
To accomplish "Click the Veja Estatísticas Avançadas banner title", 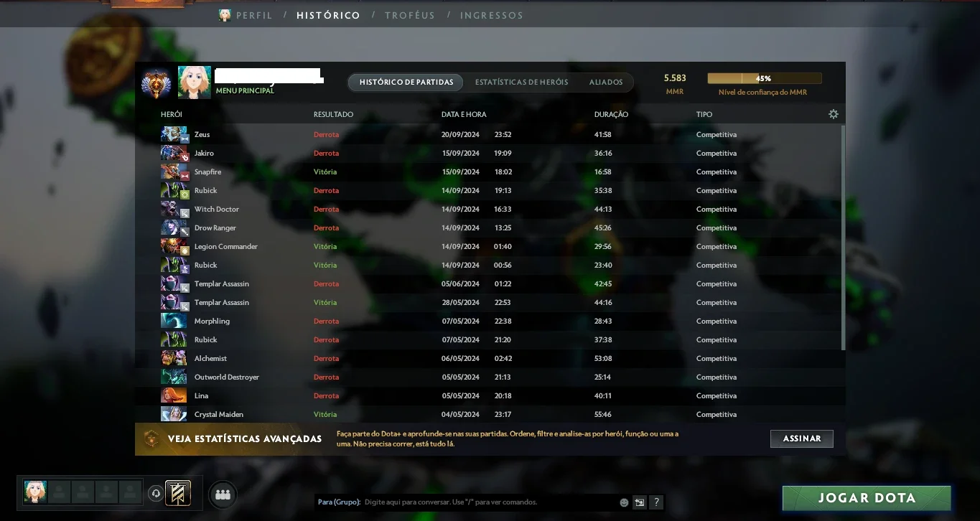I will coord(245,438).
